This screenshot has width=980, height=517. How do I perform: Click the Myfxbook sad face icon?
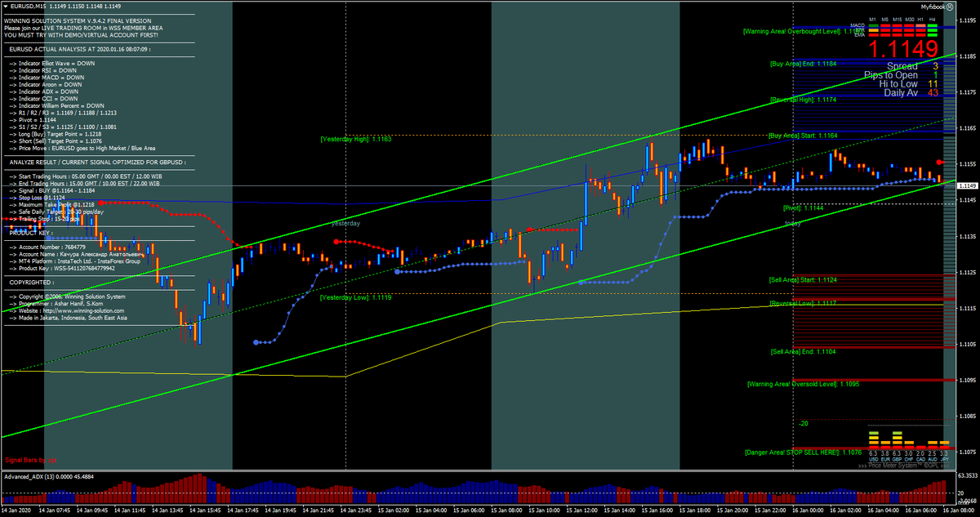[951, 6]
